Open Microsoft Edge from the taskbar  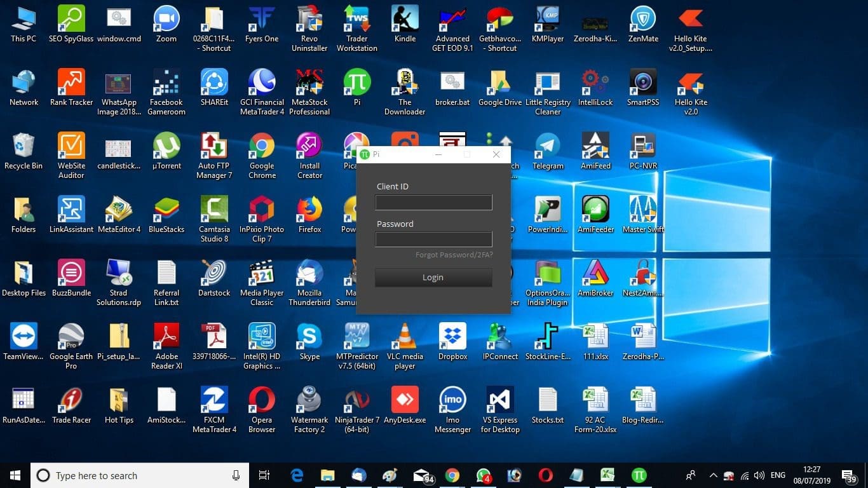pos(297,475)
